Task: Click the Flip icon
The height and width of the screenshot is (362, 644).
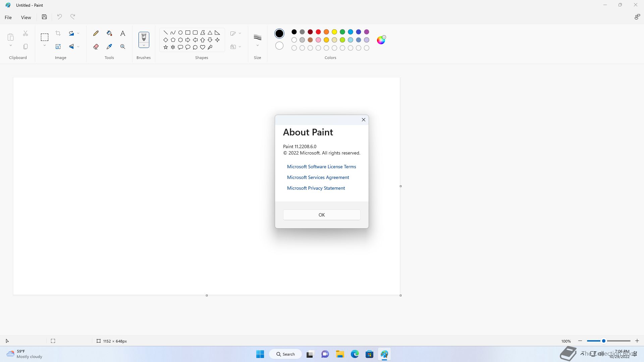Action: [x=71, y=47]
